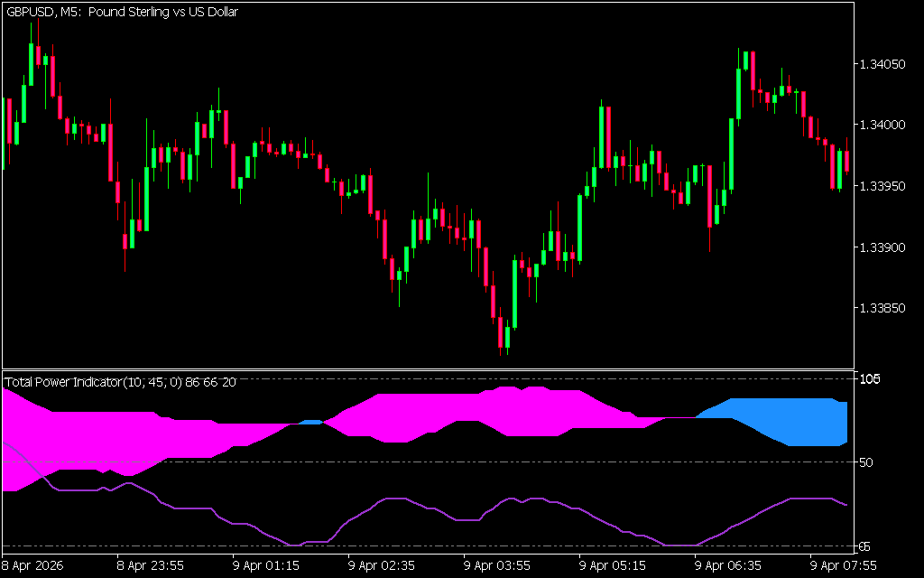The width and height of the screenshot is (924, 578).
Task: Click the 1.33850 price axis label
Action: pyautogui.click(x=881, y=308)
